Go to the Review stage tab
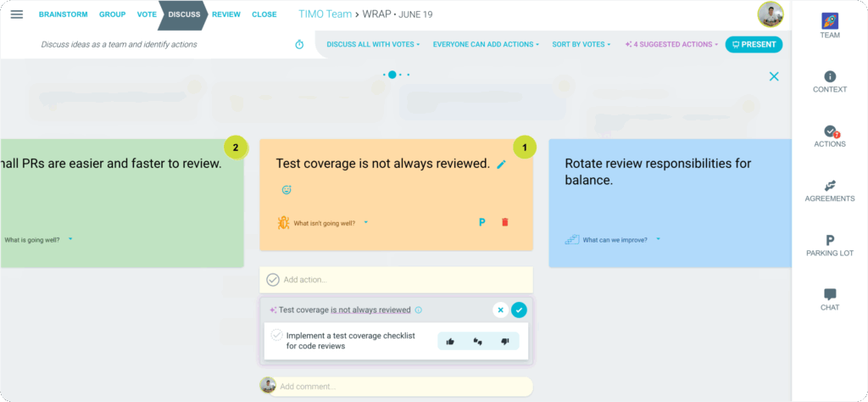The height and width of the screenshot is (402, 868). tap(225, 14)
